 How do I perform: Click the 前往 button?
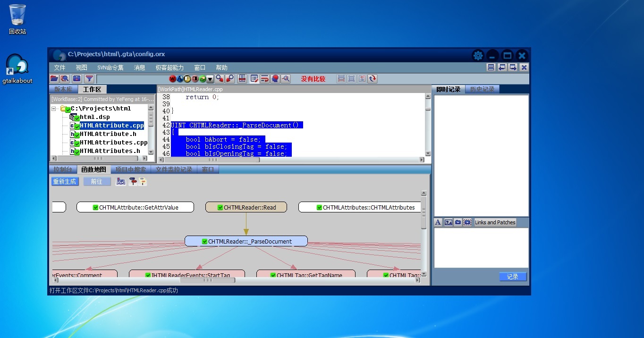[97, 182]
